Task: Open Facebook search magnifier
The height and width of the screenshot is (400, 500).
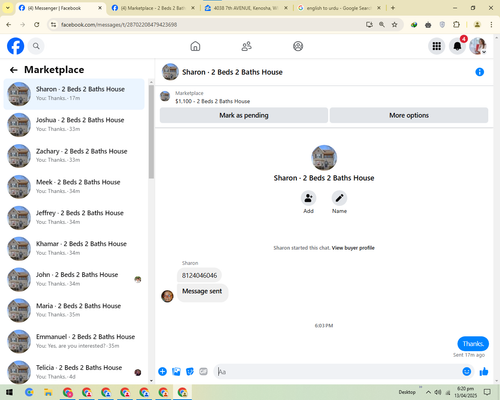Action: 36,46
